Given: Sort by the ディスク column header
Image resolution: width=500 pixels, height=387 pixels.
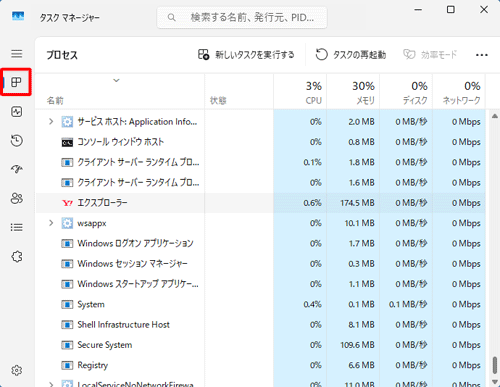Looking at the screenshot, I should click(406, 92).
